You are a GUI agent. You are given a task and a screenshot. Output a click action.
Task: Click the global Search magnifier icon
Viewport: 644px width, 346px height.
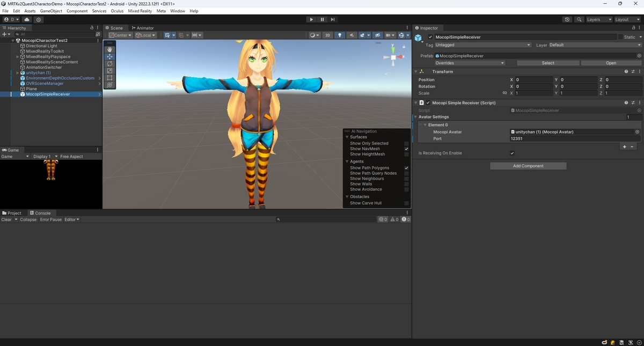coord(579,19)
